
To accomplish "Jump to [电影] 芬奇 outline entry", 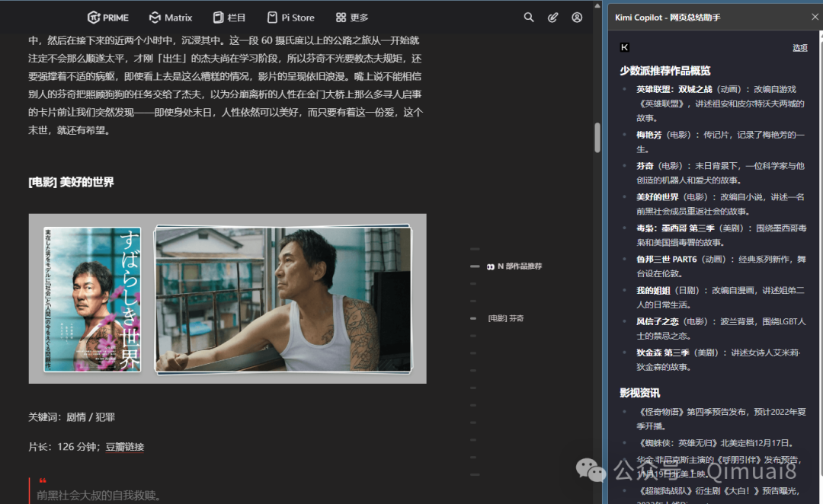I will (505, 318).
